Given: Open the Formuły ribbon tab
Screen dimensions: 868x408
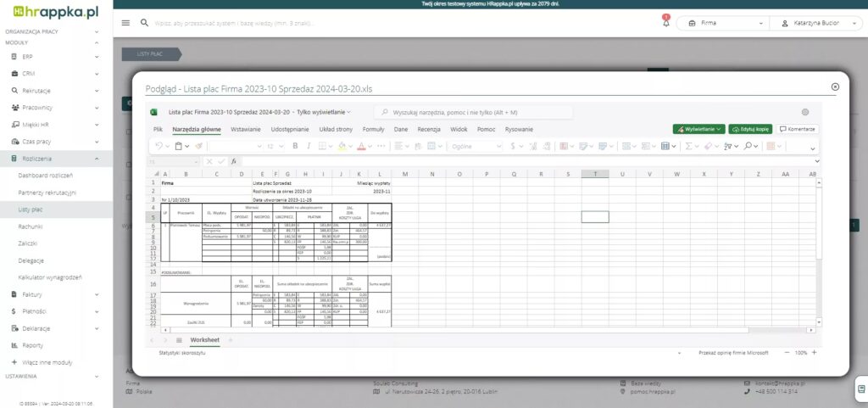Looking at the screenshot, I should (373, 129).
